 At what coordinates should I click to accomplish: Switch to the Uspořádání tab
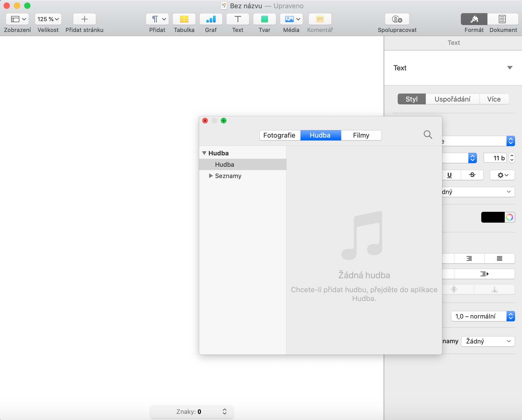(x=452, y=99)
